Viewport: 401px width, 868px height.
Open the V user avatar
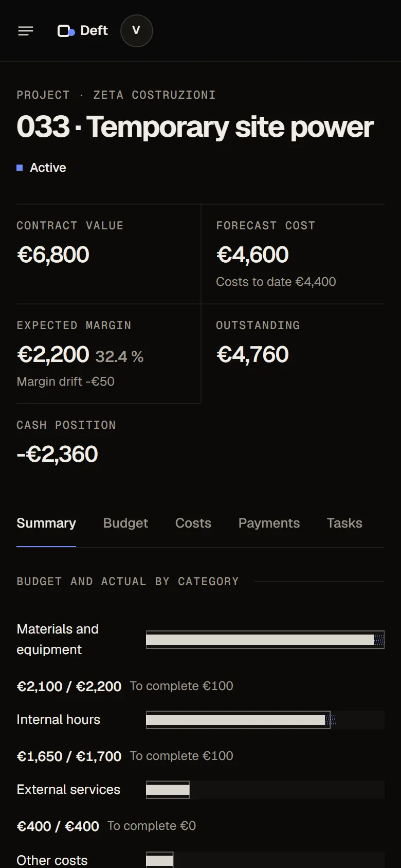pyautogui.click(x=136, y=31)
